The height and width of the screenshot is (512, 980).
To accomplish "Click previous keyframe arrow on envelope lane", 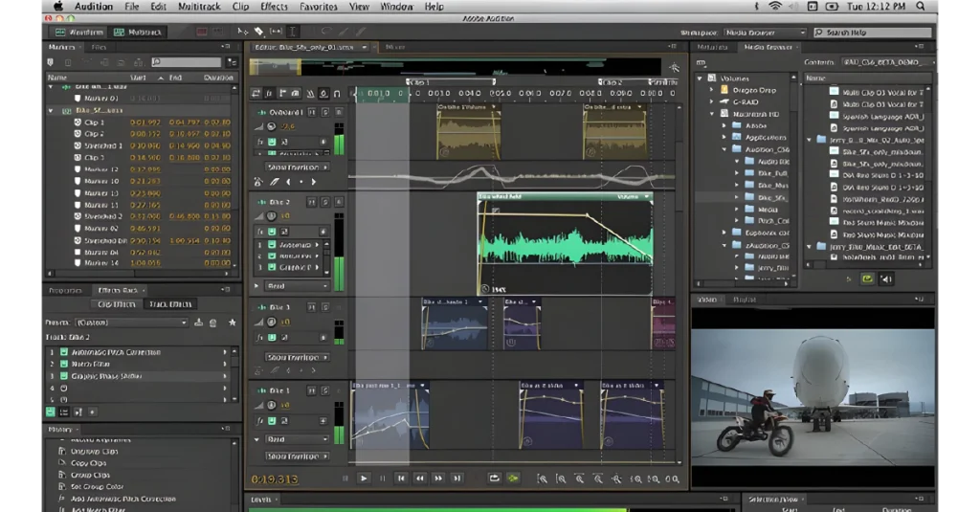I will coord(288,182).
